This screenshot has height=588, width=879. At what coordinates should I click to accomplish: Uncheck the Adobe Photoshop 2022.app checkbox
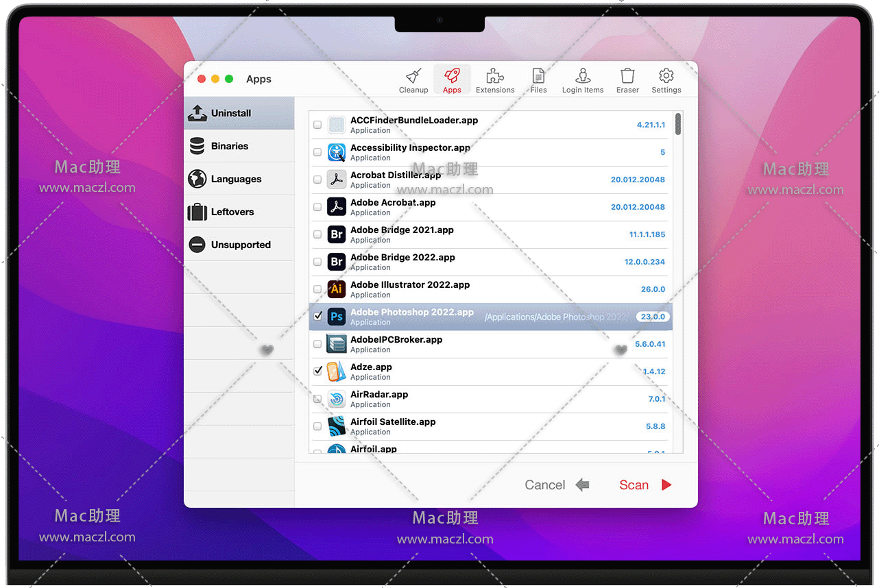(317, 317)
